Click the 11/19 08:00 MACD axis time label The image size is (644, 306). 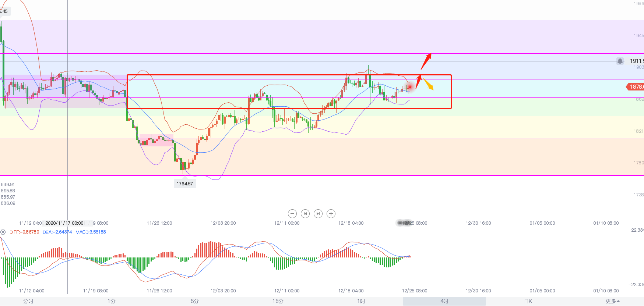pyautogui.click(x=96, y=291)
